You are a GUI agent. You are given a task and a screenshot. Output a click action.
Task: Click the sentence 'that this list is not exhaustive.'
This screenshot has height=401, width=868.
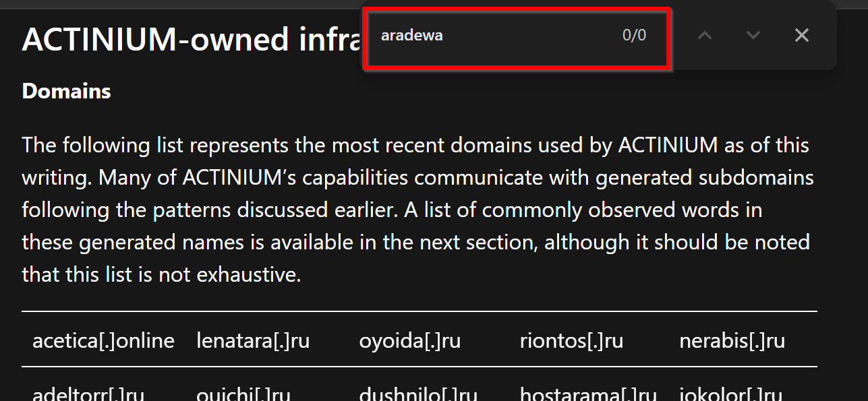pos(161,274)
